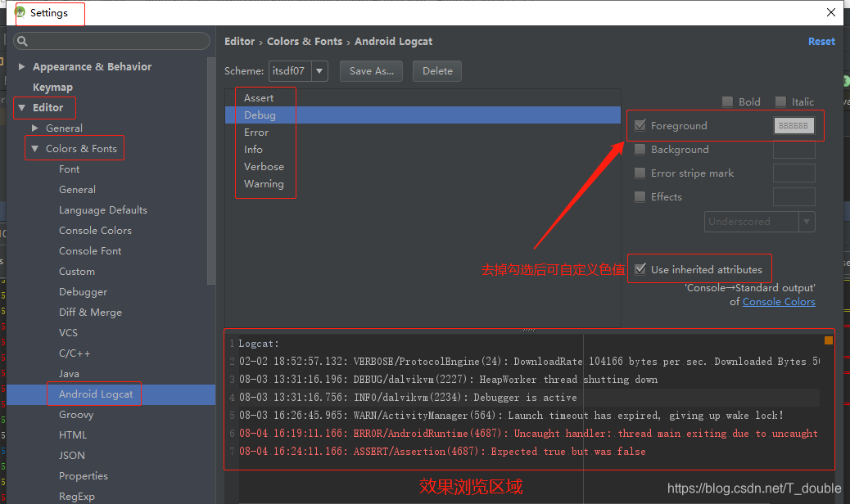The image size is (850, 504).
Task: Open the Scheme dropdown arrow
Action: [319, 71]
